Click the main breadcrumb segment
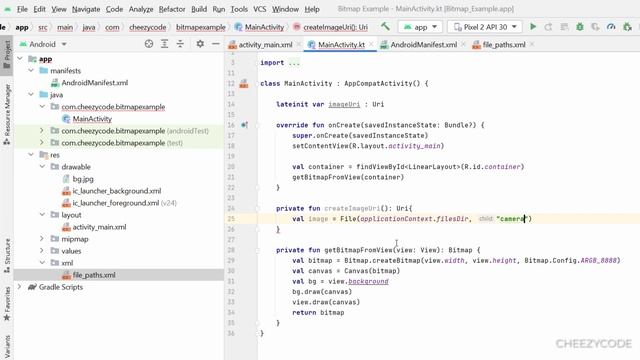This screenshot has height=360, width=640. (65, 27)
